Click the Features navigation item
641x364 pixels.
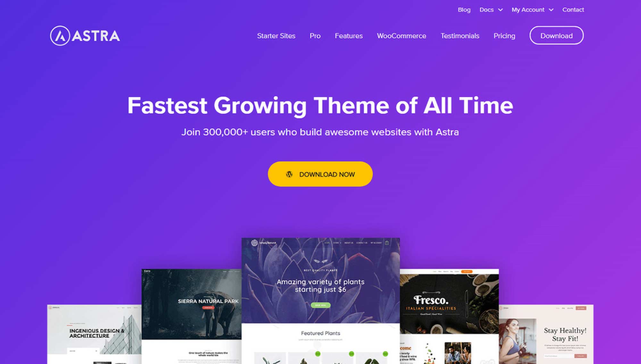pos(348,36)
